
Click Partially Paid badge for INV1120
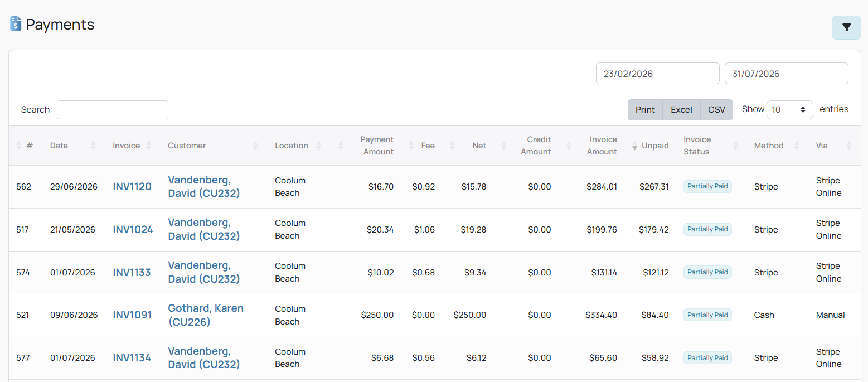pos(707,186)
